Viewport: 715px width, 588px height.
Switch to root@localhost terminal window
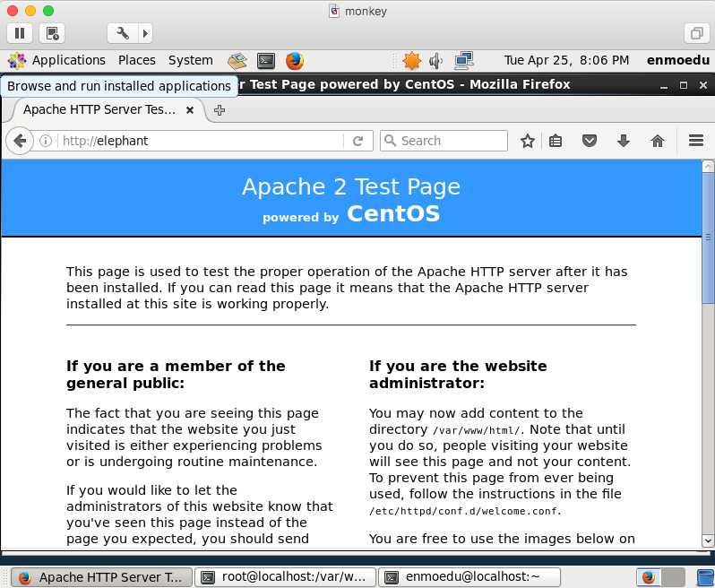(286, 577)
